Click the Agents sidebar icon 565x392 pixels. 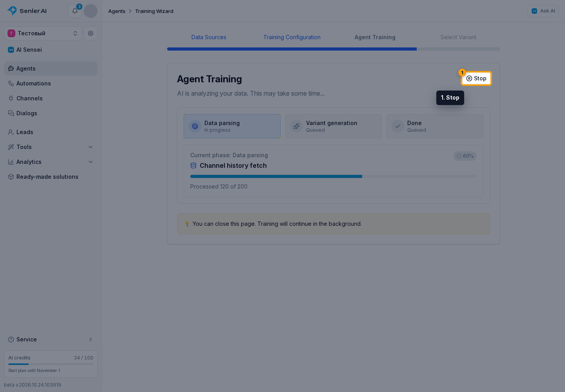point(11,69)
